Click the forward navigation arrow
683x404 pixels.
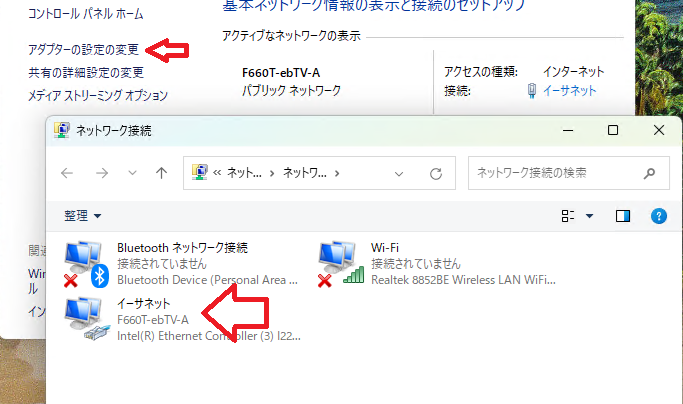click(x=101, y=173)
